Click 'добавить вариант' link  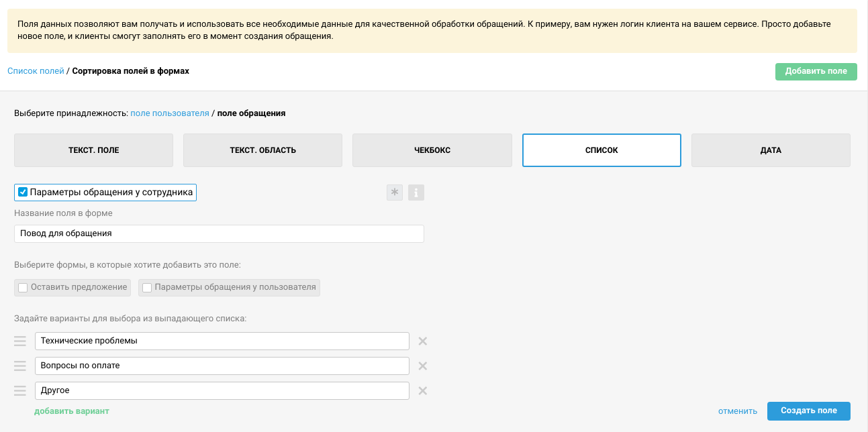click(72, 411)
